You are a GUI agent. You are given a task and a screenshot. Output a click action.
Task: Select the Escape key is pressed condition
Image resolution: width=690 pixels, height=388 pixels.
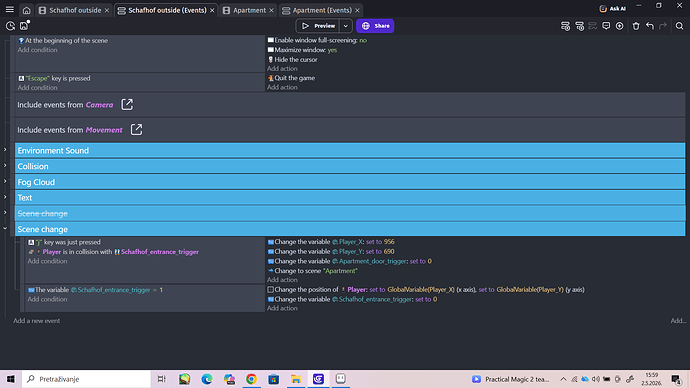[54, 78]
